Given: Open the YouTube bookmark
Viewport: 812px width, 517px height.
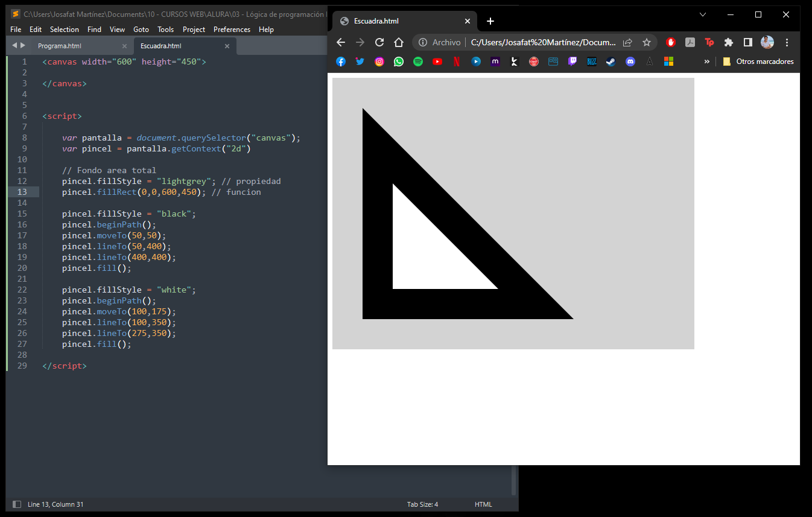Looking at the screenshot, I should click(437, 62).
